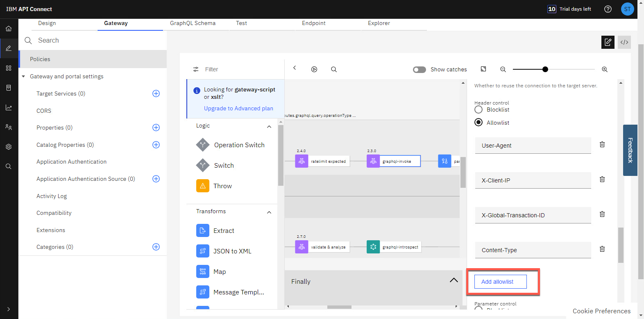Viewport: 644px width, 319px height.
Task: Click the zoom in magnifier icon
Action: [x=604, y=69]
